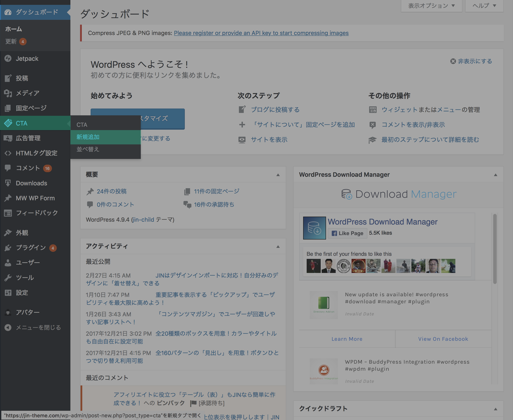This screenshot has width=513, height=420.
Task: Collapse the クイックドラフト panel
Action: 496,409
